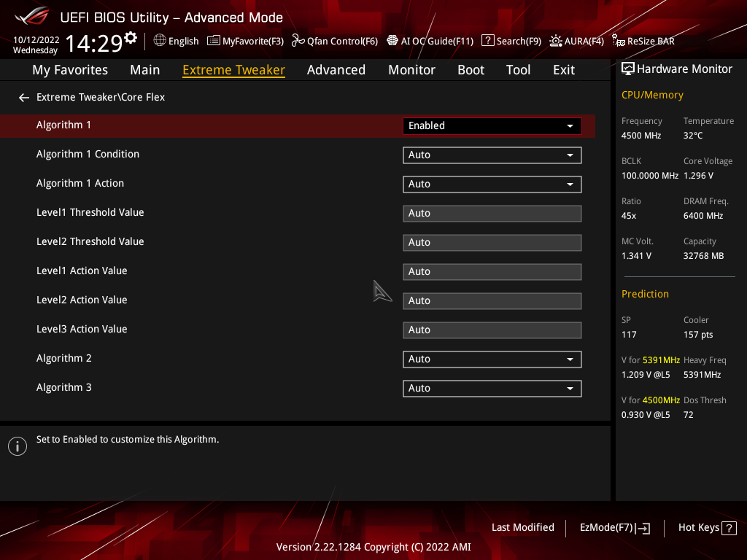Click the Version 2.22.1284 copyright text

373,547
